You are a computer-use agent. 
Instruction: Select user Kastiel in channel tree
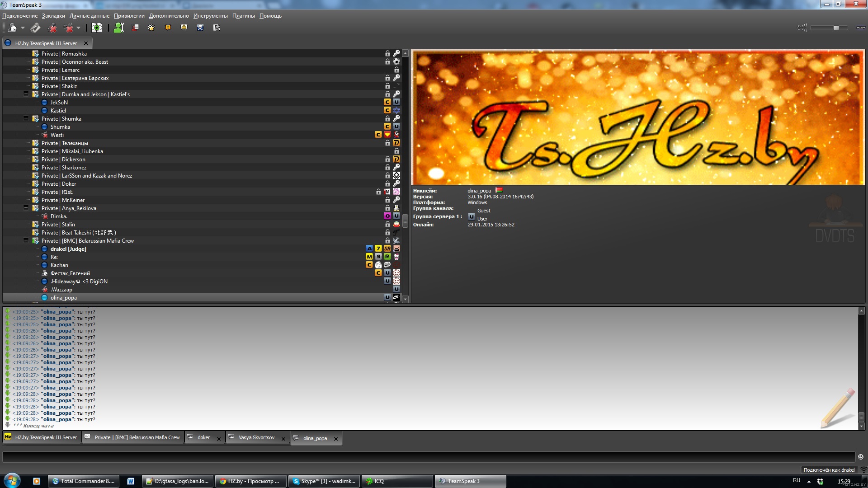point(58,111)
